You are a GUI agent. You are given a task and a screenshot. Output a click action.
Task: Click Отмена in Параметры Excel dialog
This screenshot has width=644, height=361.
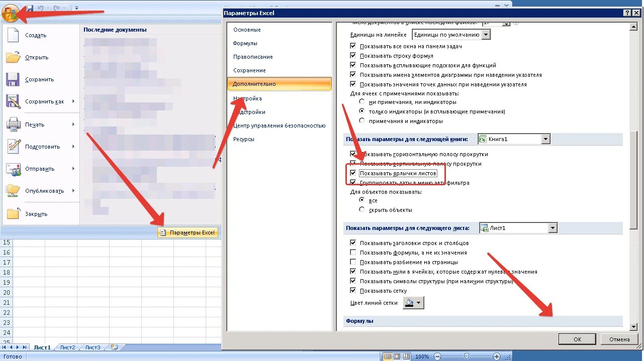619,339
